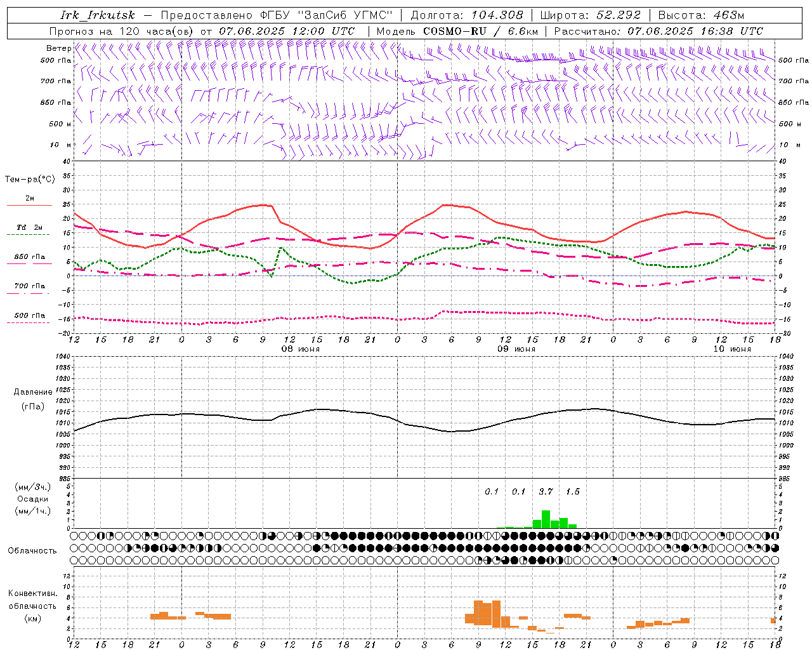Select "Прогноз на 120 часа(ов)" forecast text
The image size is (812, 650).
[x=122, y=31]
